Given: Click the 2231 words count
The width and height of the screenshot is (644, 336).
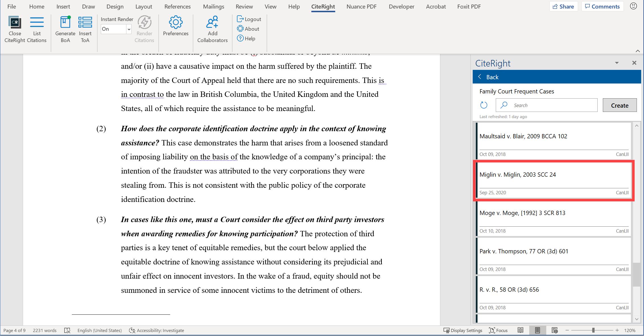Looking at the screenshot, I should point(45,330).
